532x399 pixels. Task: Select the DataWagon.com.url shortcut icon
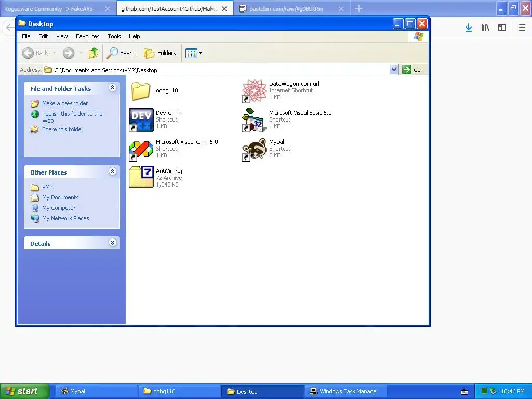coord(254,90)
